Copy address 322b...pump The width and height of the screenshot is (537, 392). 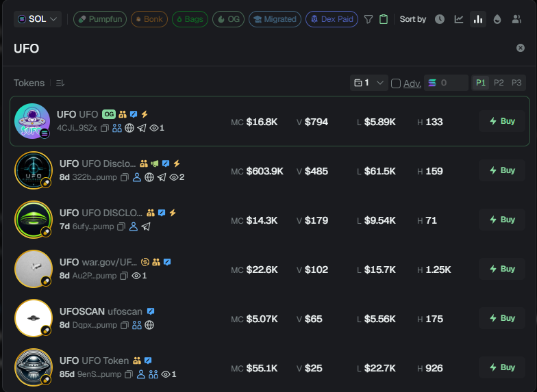125,178
